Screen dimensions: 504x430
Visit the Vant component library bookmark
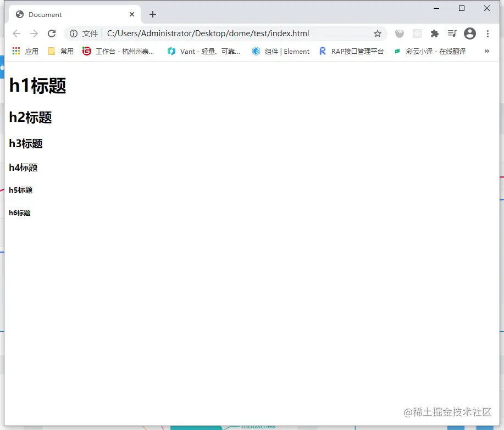point(203,51)
